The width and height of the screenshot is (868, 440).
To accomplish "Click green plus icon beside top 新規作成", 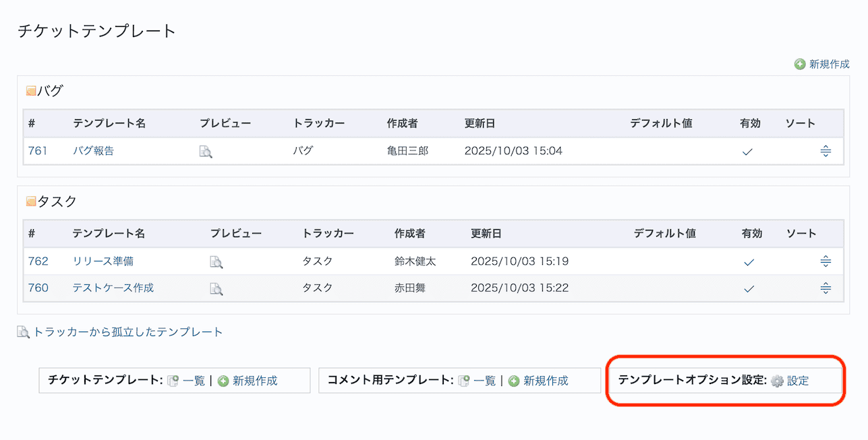I will click(800, 64).
